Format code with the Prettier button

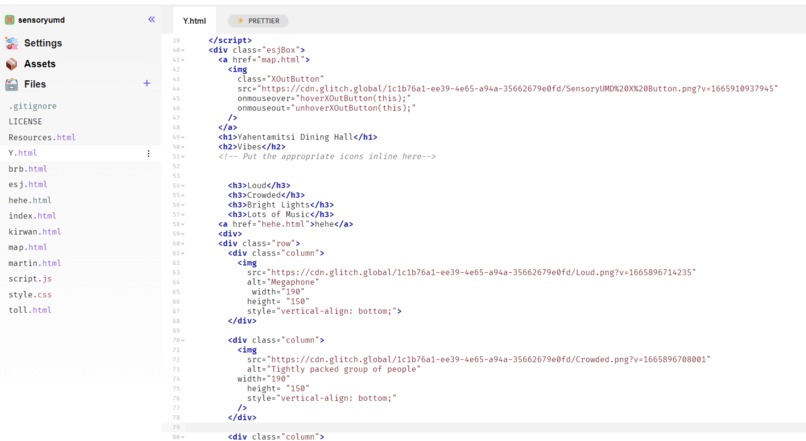point(258,21)
